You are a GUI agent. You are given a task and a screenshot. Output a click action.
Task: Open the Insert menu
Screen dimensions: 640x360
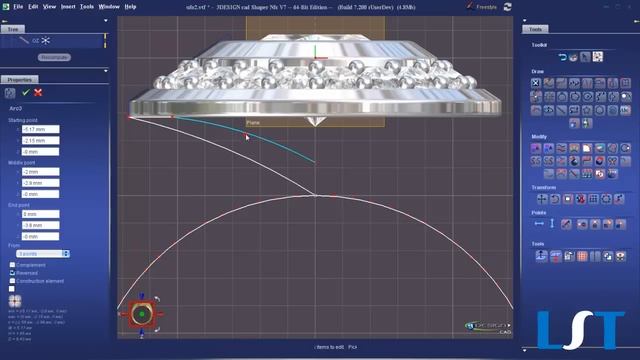(68, 7)
